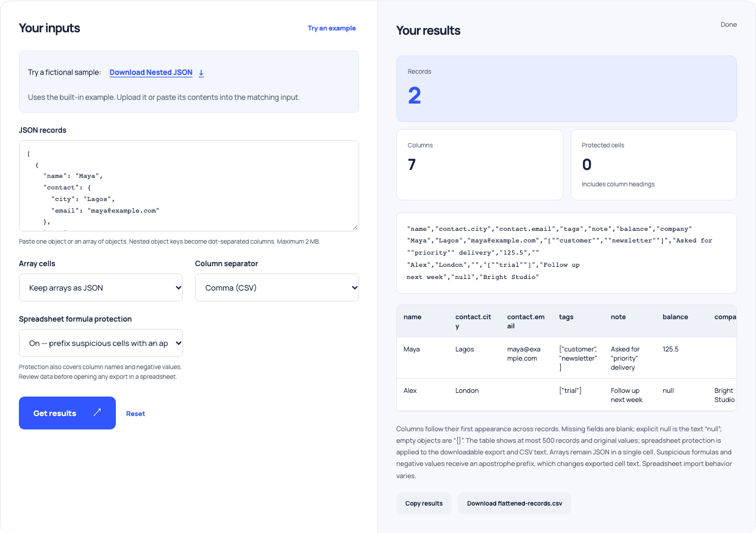Click the Your inputs heading

click(x=49, y=28)
